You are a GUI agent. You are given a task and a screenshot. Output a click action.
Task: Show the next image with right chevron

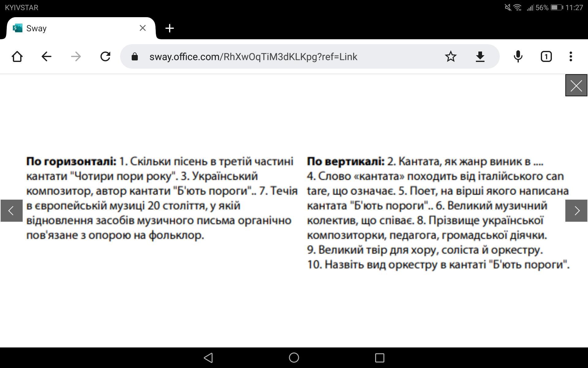click(576, 211)
